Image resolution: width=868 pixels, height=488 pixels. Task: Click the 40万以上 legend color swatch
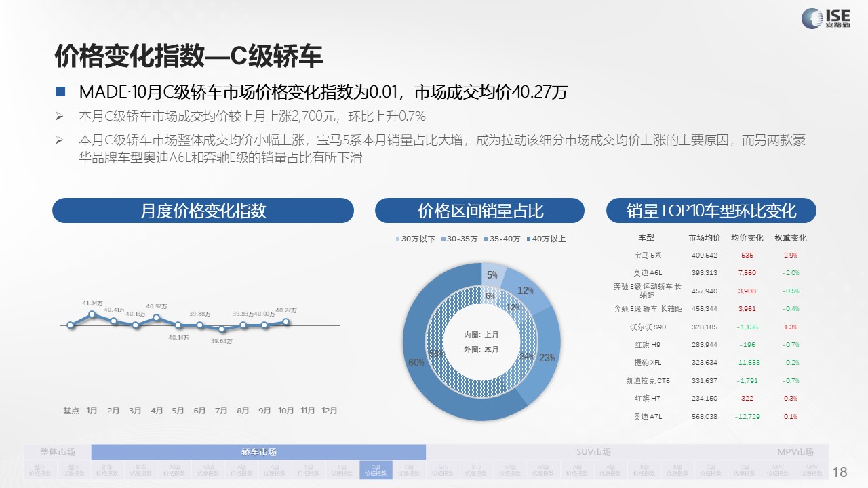(529, 239)
